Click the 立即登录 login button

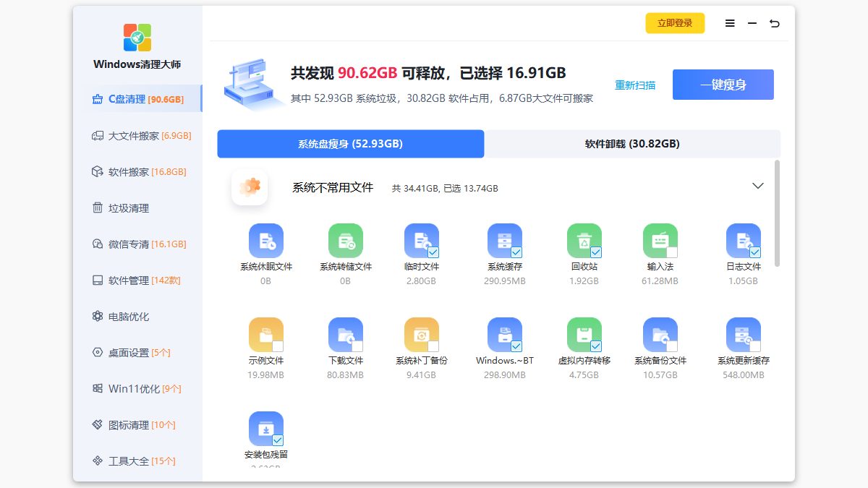675,23
